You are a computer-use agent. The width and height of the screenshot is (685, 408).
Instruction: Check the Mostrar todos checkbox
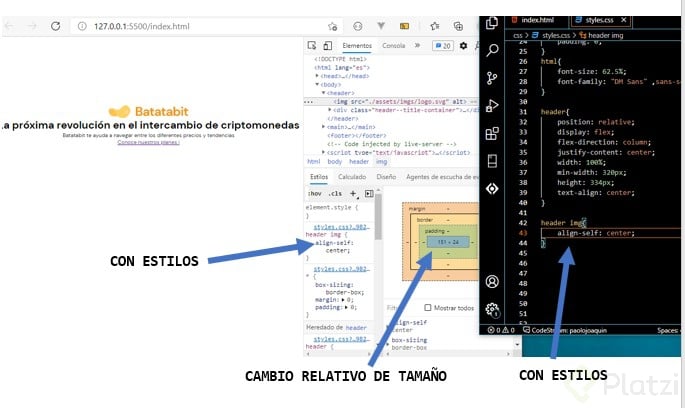coord(428,308)
